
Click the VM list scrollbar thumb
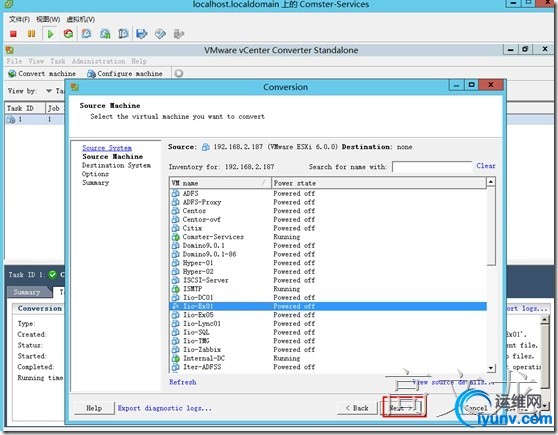491,226
